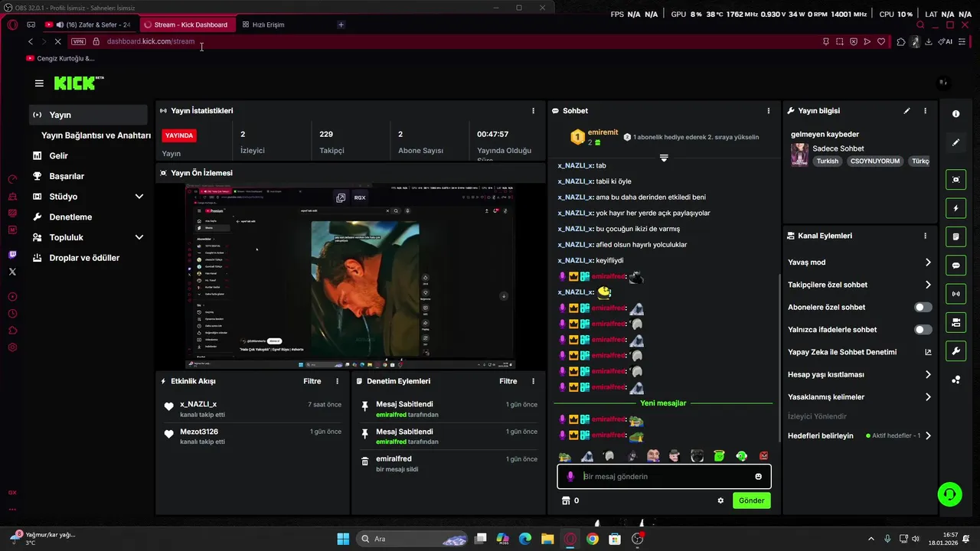This screenshot has width=980, height=551.
Task: Click the channel actions icon in the right rail
Action: tap(955, 323)
